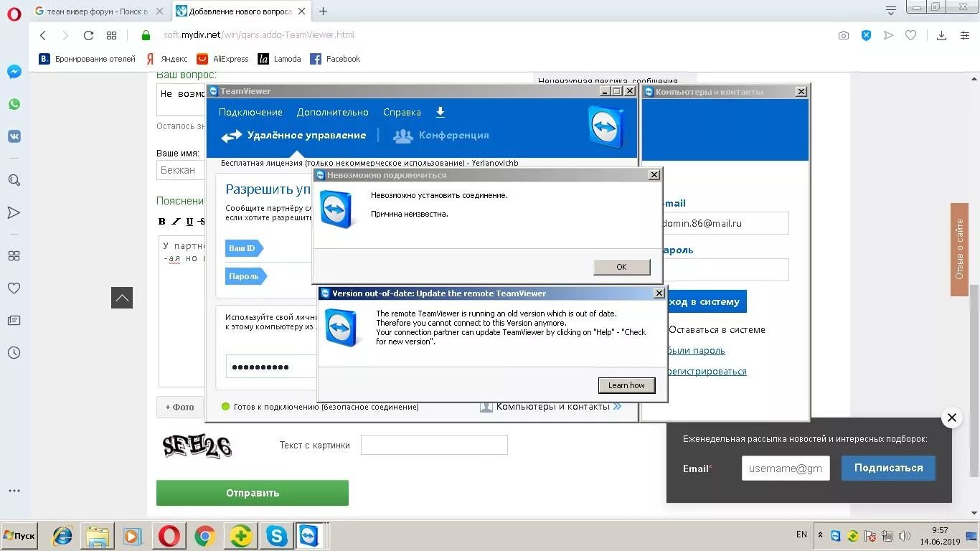
Task: Click the Зарегистрироваться link
Action: tap(706, 372)
